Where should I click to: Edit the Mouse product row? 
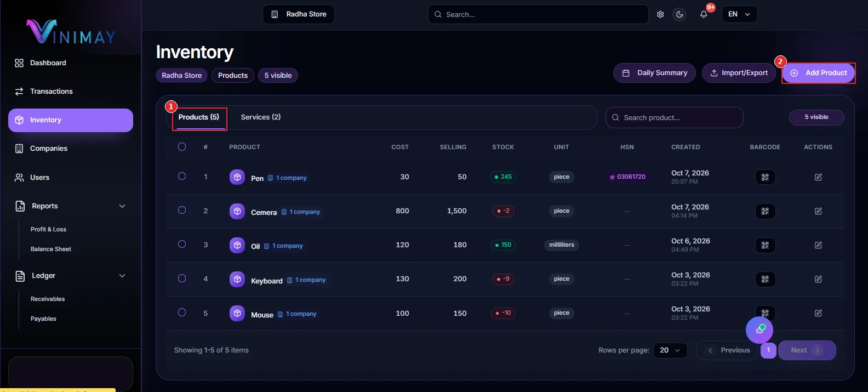coord(818,313)
